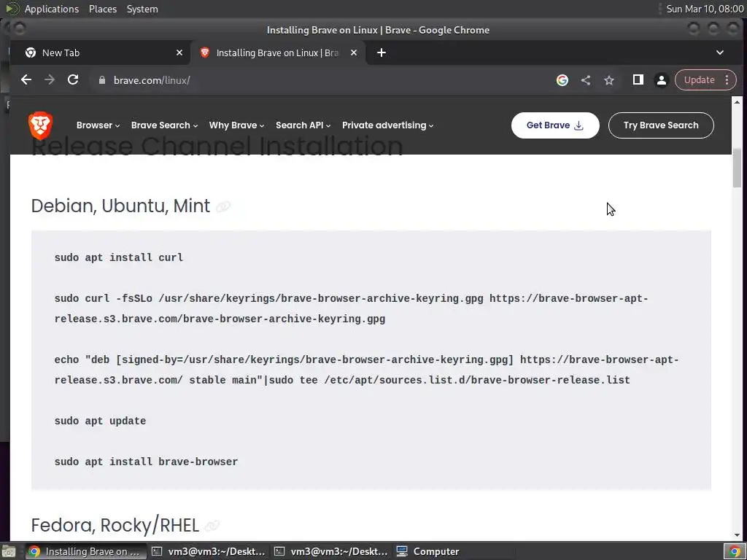Click the page vertical scrollbar thumb
Viewport: 747px width, 560px height.
[737, 167]
